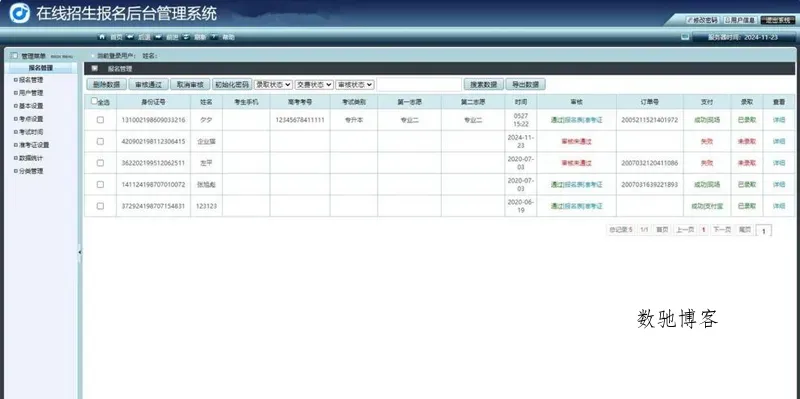Open 详细 link in the 企业猫 row
Viewport: 800px width, 399px height.
(x=779, y=141)
